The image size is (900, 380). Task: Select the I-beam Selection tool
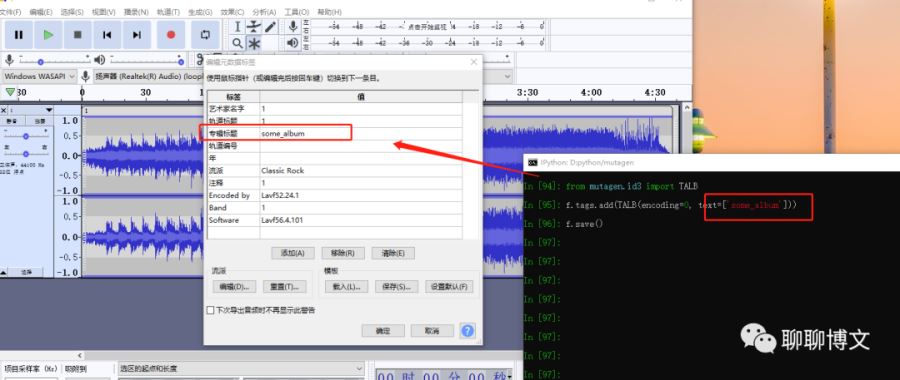click(238, 26)
